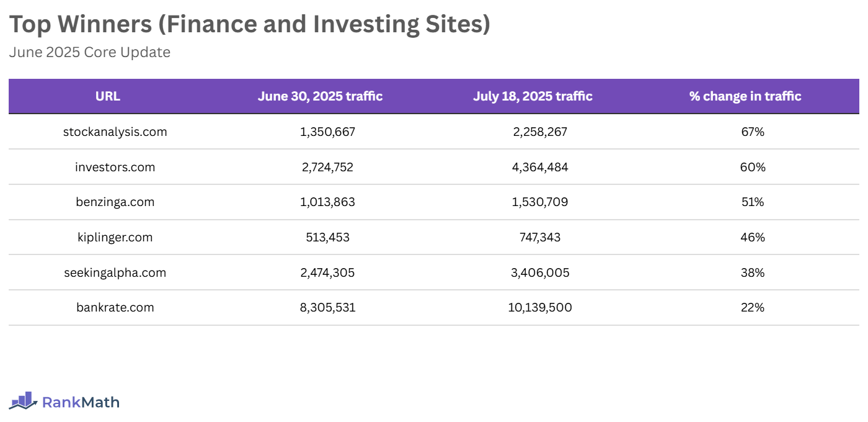868x422 pixels.
Task: Select the July 18, 2025 traffic header
Action: [x=533, y=96]
